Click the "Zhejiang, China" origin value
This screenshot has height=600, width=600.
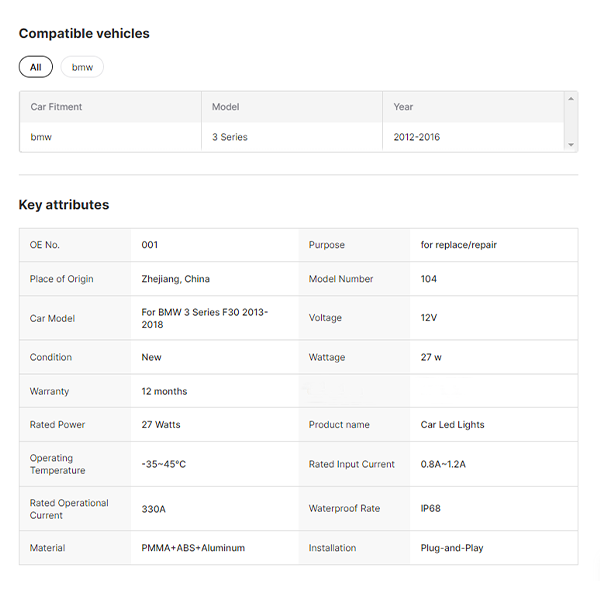tap(176, 279)
